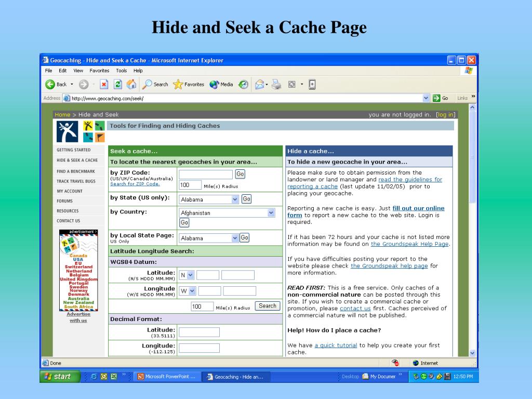Click the floppy disk tray icon
Image resolution: width=532 pixels, height=399 pixels.
point(447,376)
